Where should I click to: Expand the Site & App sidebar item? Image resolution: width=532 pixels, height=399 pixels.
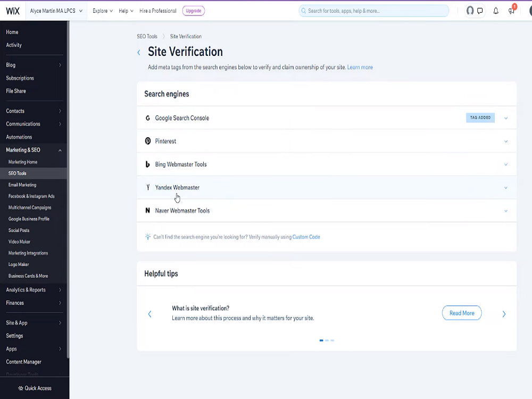coord(60,323)
